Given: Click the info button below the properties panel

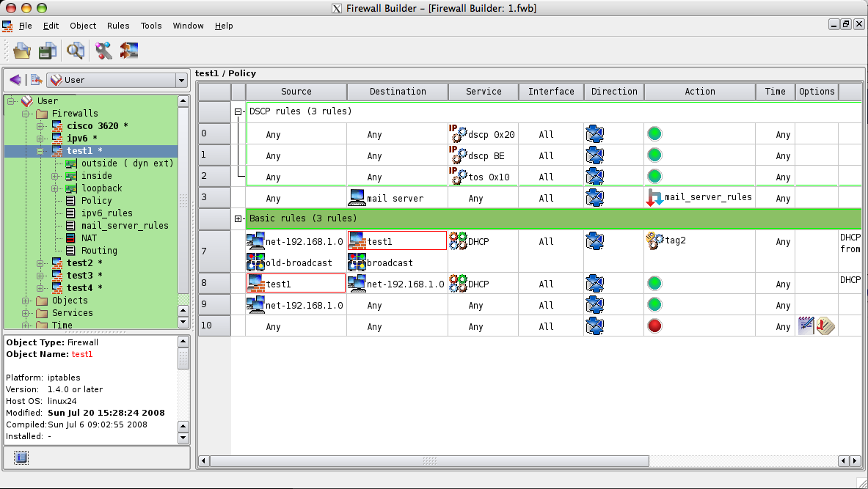Looking at the screenshot, I should point(21,457).
